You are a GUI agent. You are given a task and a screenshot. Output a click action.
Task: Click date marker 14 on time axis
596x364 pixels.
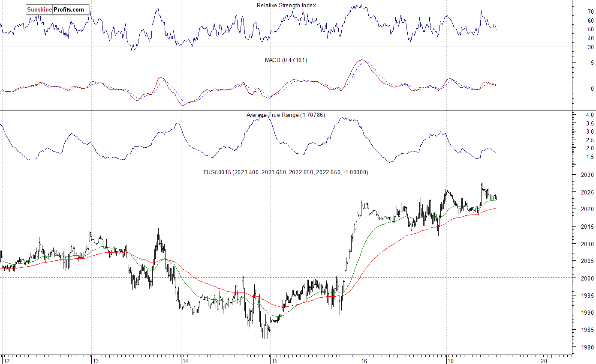pos(185,361)
